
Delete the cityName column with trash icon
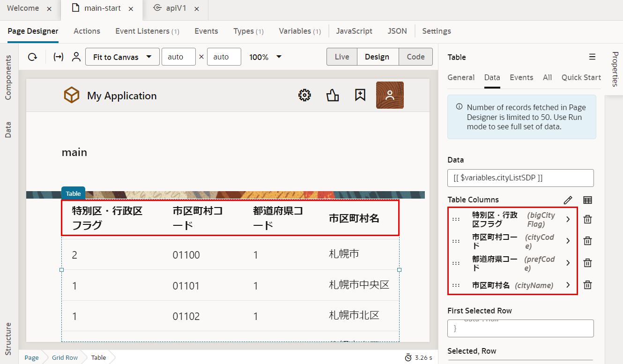coord(587,285)
